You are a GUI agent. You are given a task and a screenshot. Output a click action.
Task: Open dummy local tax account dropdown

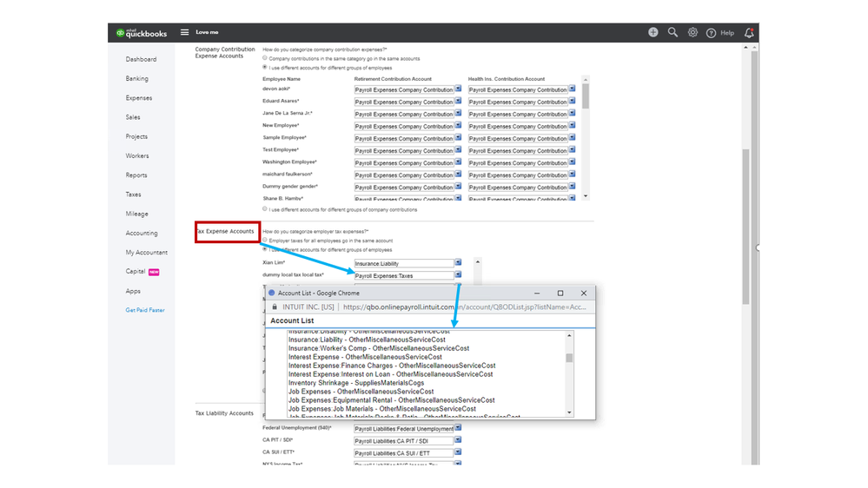point(458,274)
